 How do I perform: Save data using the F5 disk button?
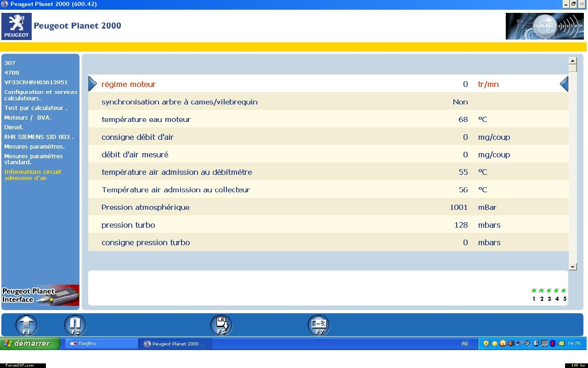click(x=221, y=325)
